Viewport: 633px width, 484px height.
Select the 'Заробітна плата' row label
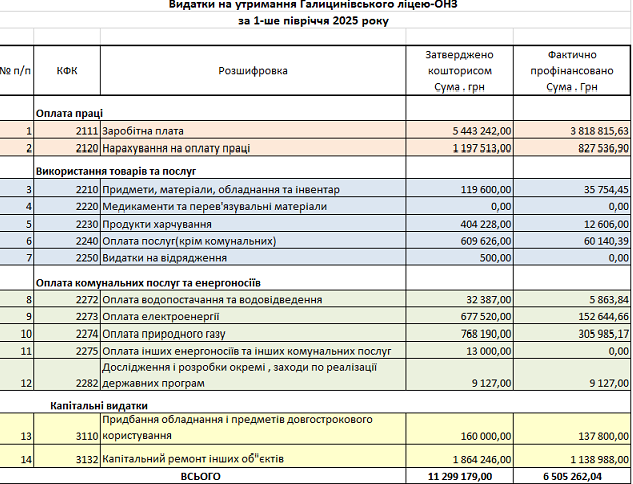pyautogui.click(x=143, y=130)
